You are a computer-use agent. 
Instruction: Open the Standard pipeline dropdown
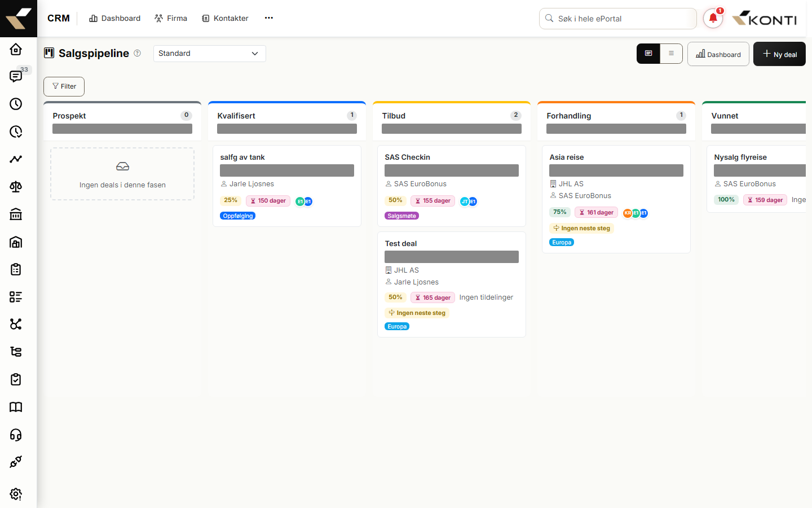pos(209,54)
